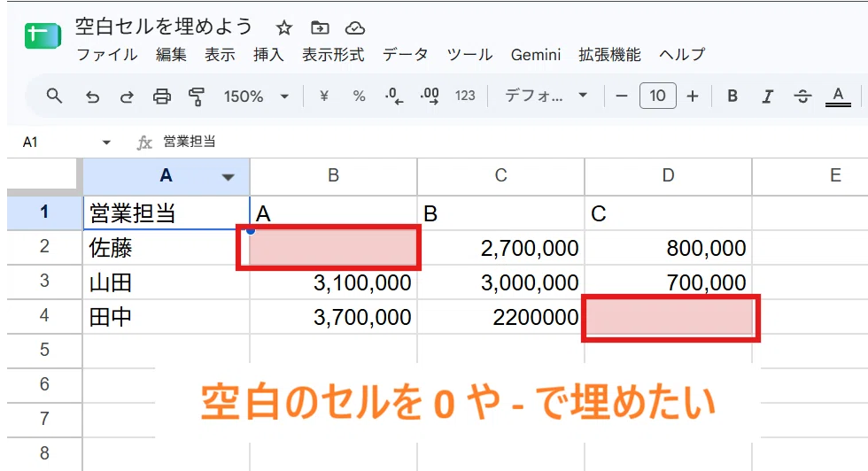Open the ヘルプ menu
The width and height of the screenshot is (868, 471).
(x=682, y=55)
